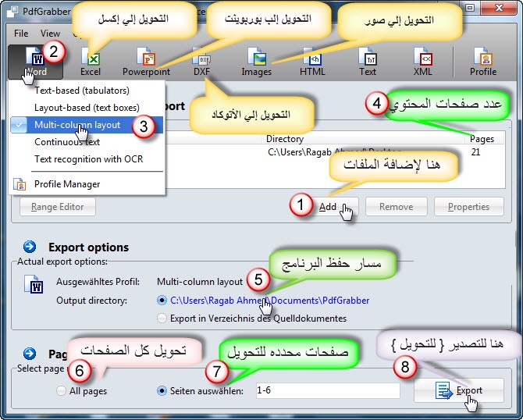Click the page count value 21

(x=475, y=152)
